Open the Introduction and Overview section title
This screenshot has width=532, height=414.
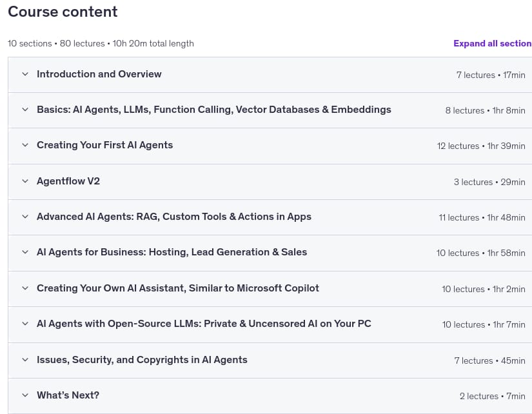(x=99, y=74)
